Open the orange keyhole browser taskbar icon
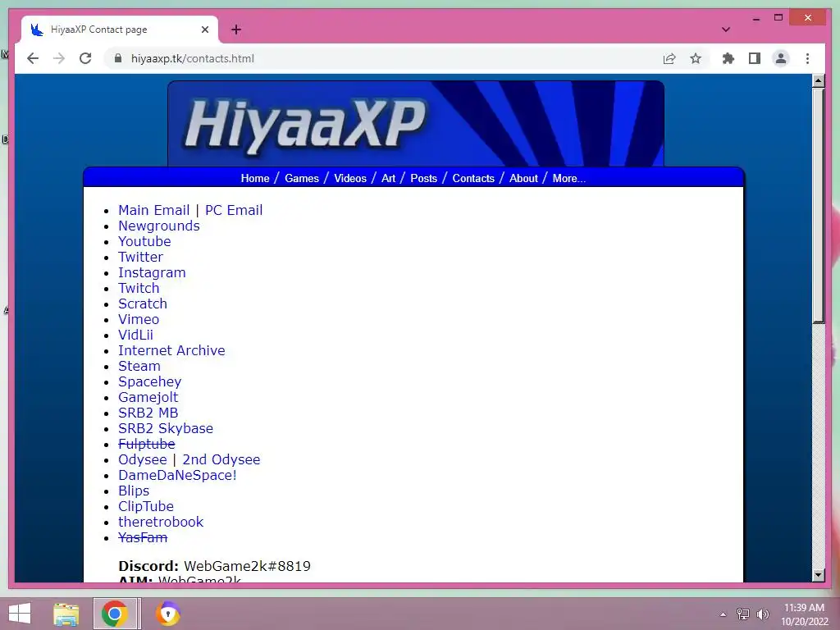The height and width of the screenshot is (630, 840). click(167, 614)
